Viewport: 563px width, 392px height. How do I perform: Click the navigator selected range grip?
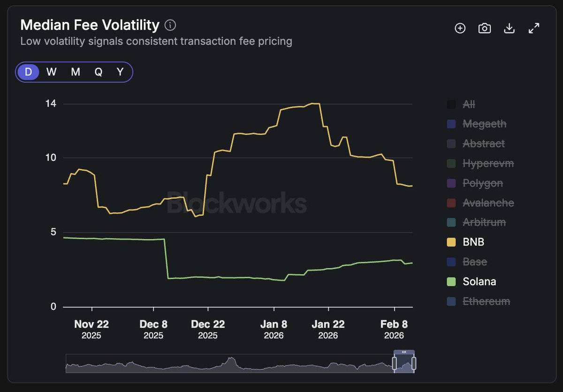(x=404, y=352)
